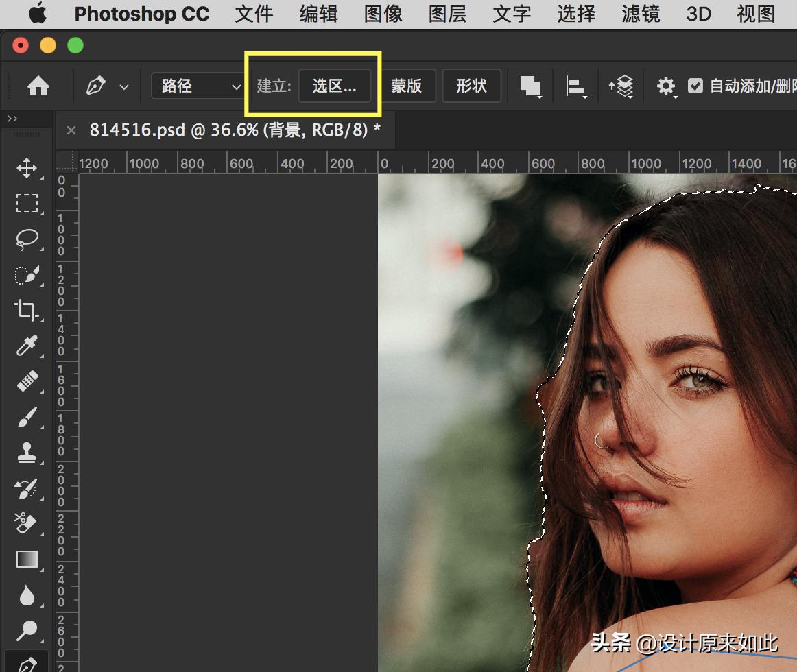Open the Path arrangement icon
The image size is (797, 672).
(621, 86)
